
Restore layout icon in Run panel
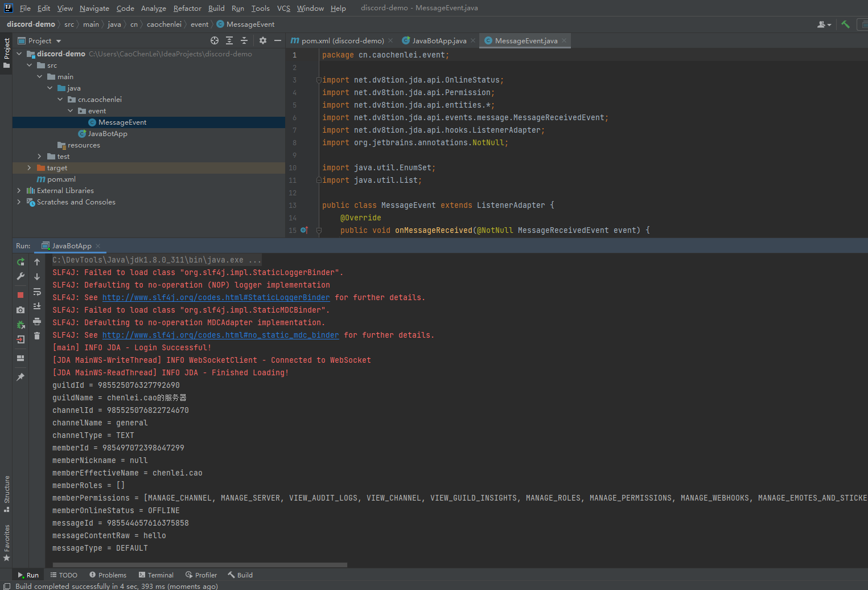(x=20, y=358)
